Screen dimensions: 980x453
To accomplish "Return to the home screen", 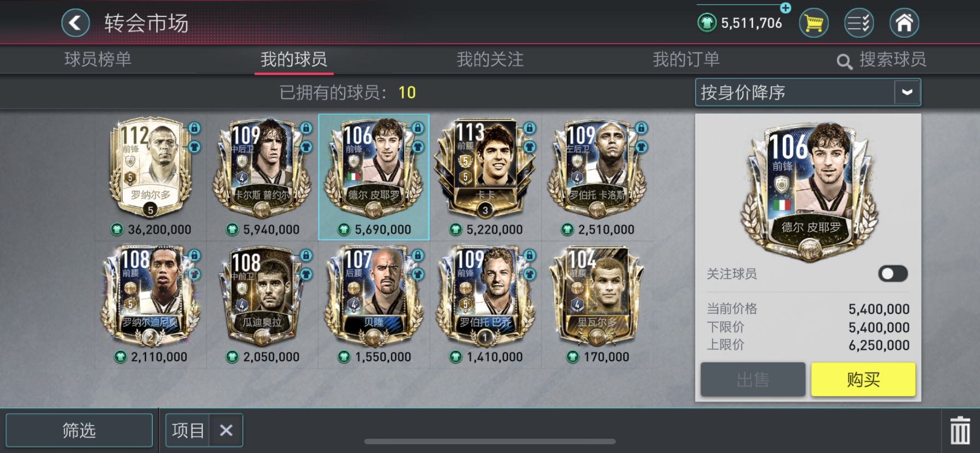I will [x=904, y=23].
